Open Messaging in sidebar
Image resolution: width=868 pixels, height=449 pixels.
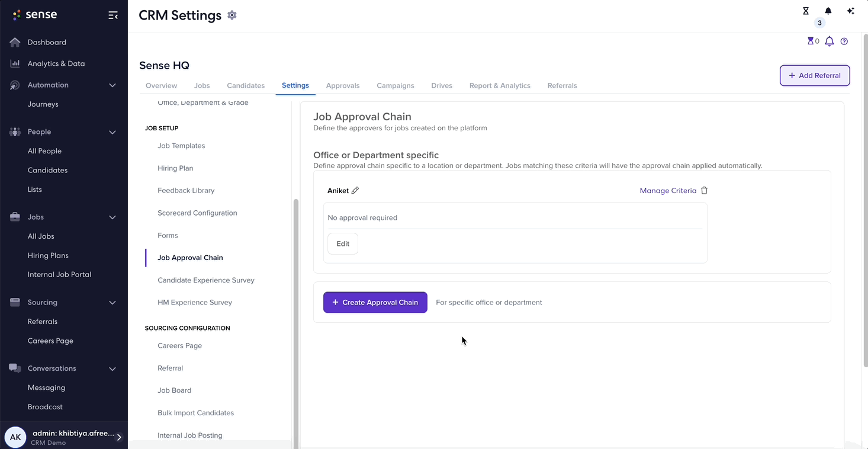46,387
